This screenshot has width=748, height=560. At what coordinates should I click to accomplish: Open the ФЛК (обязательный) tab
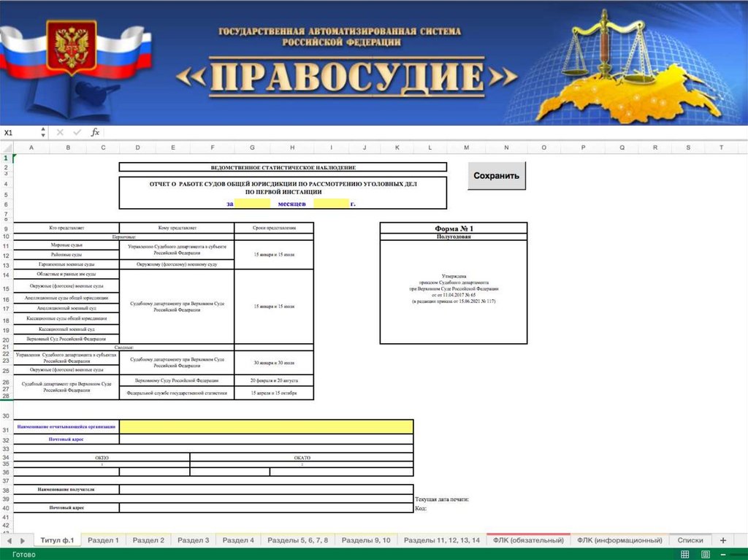[x=529, y=540]
